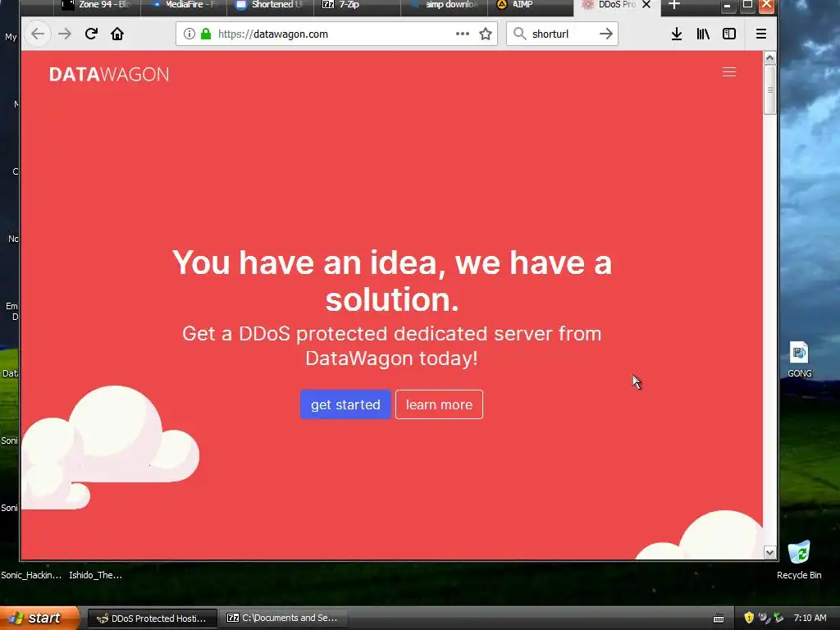The width and height of the screenshot is (840, 630).
Task: Open the Library icon in the toolbar
Action: click(703, 34)
